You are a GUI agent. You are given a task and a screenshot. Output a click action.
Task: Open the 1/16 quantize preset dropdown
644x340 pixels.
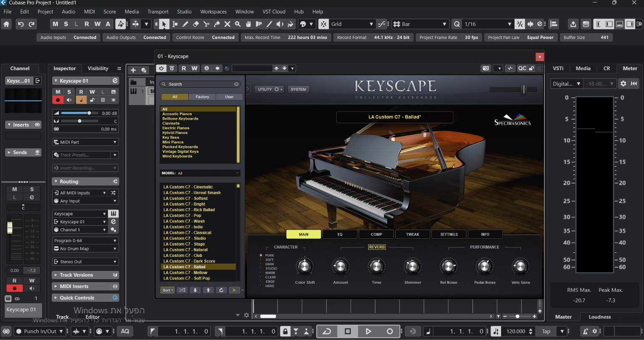(488, 24)
